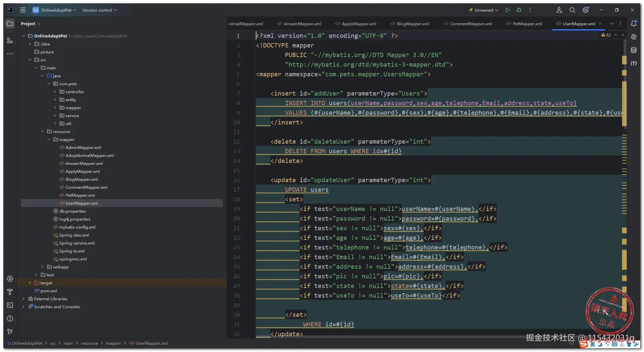
Task: Expand the webapp folder in the tree
Action: click(x=42, y=267)
